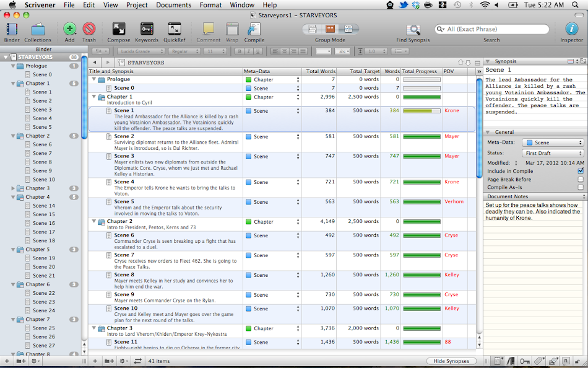588x368 pixels.
Task: Open the QuickRef toolbar icon
Action: tap(175, 29)
